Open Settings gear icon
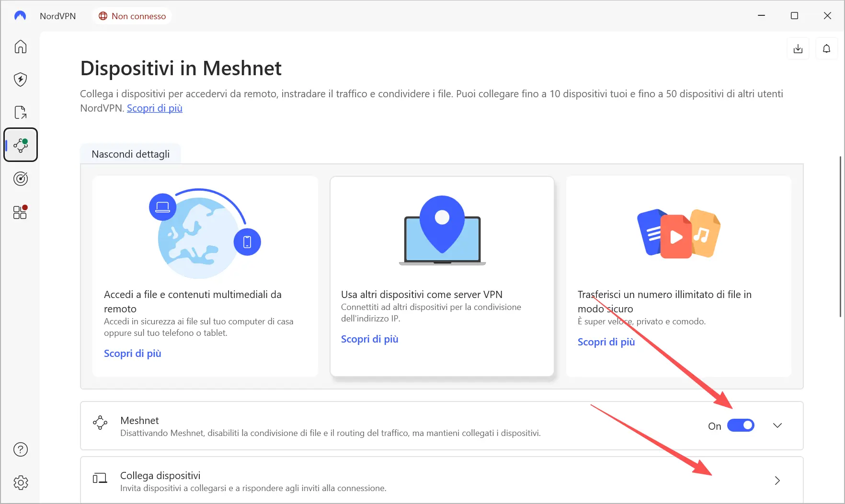845x504 pixels. point(21,482)
